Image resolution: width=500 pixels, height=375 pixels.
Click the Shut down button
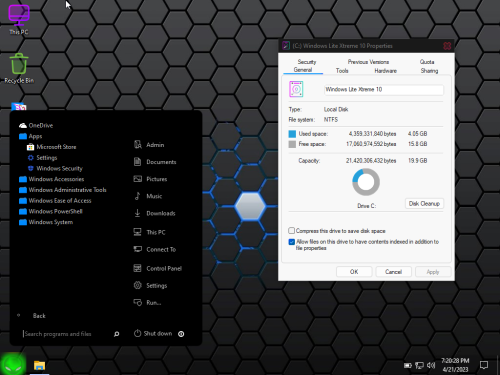tap(153, 333)
